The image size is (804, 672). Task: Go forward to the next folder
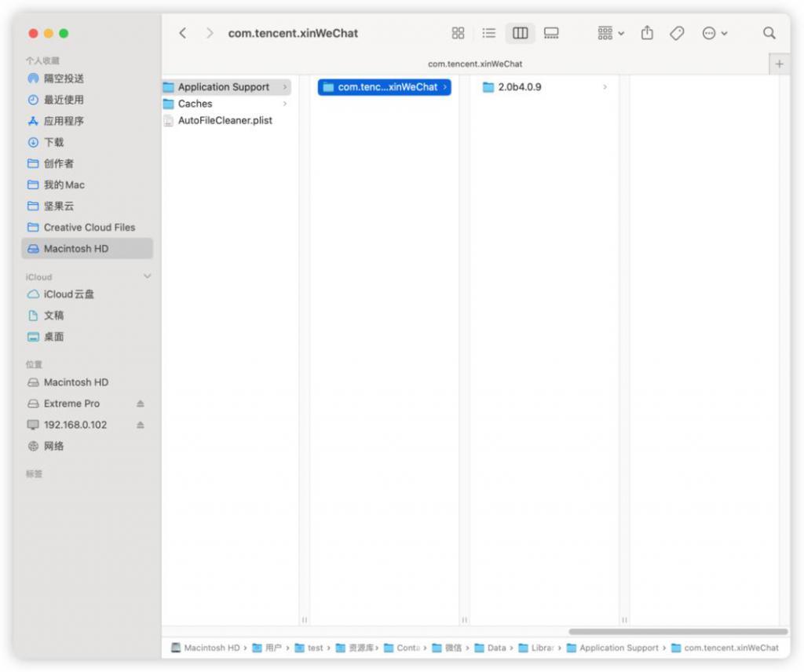pos(209,33)
